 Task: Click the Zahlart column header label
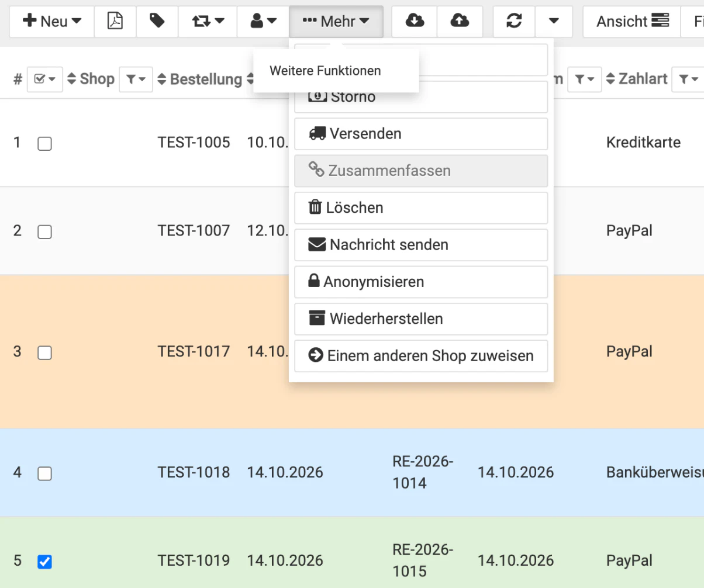pos(643,78)
